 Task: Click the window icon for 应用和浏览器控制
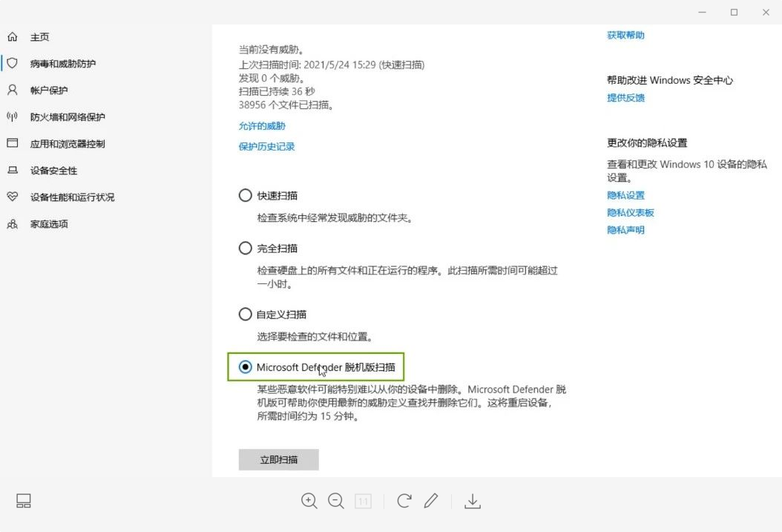pos(13,143)
